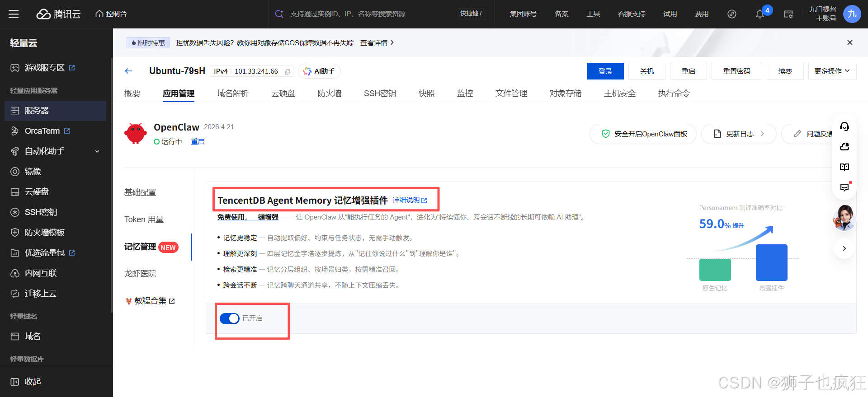Click the 迁移上云 sidebar icon
868x397 pixels.
[15, 294]
